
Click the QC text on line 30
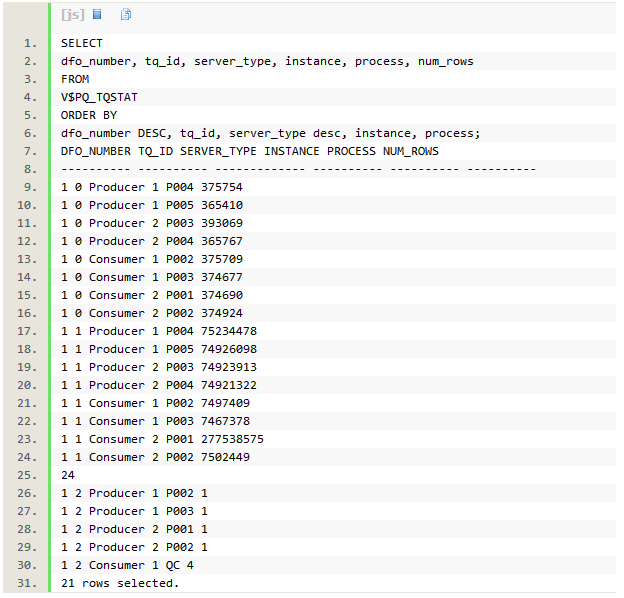173,565
